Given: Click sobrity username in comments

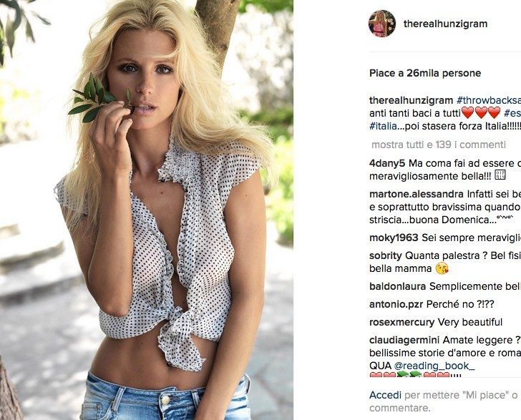Looking at the screenshot, I should click(x=386, y=256).
